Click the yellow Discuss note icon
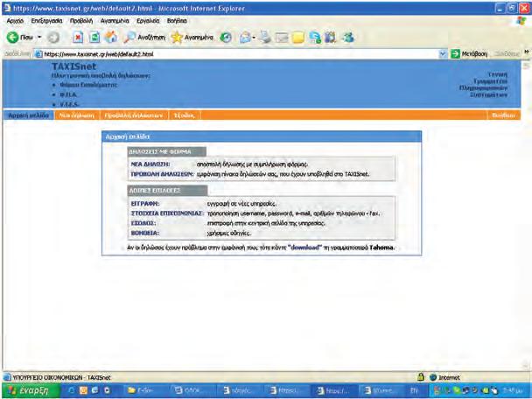532x399 pixels. [x=298, y=38]
